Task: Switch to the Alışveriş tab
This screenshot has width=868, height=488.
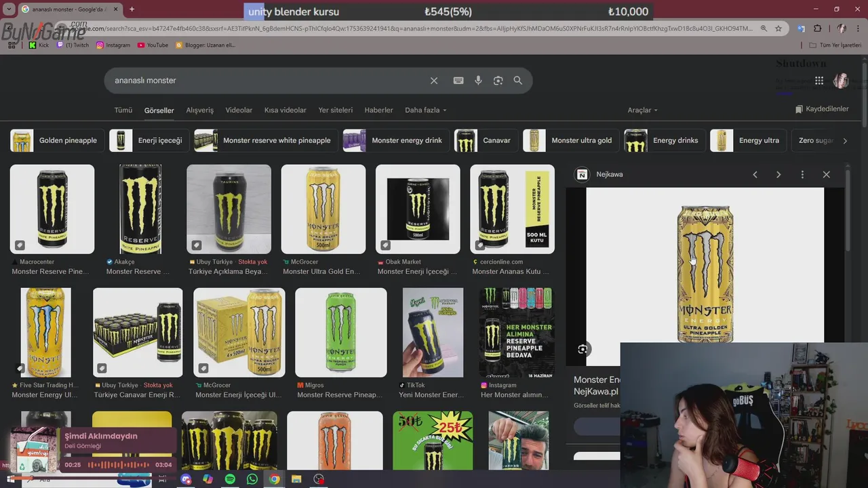Action: 200,110
